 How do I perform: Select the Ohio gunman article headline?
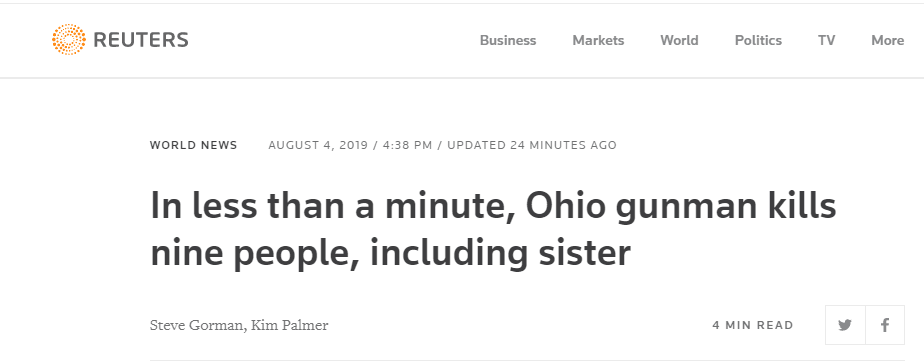[493, 230]
